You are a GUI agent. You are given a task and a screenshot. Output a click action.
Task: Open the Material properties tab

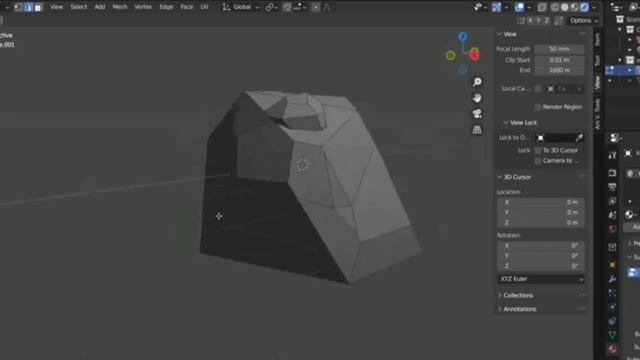612,349
